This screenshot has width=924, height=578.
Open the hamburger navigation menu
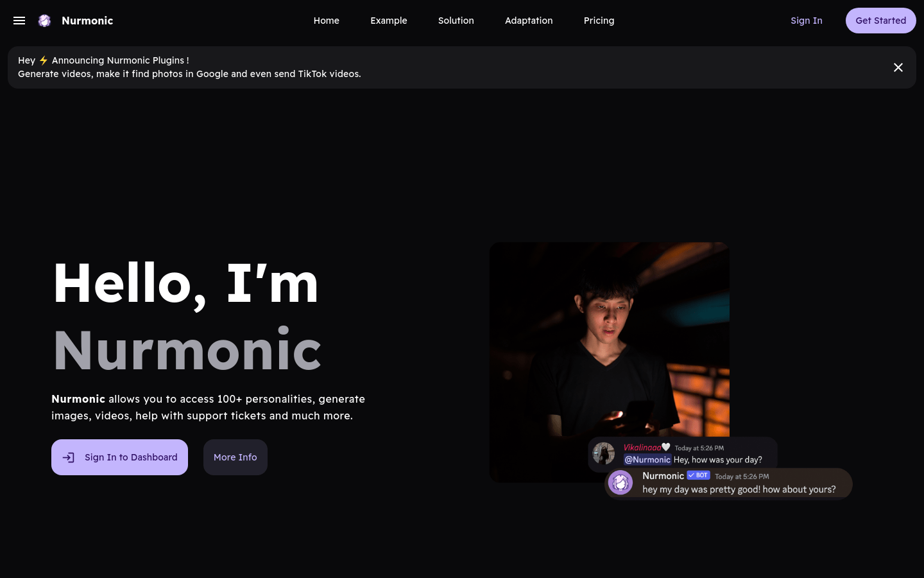(x=19, y=21)
